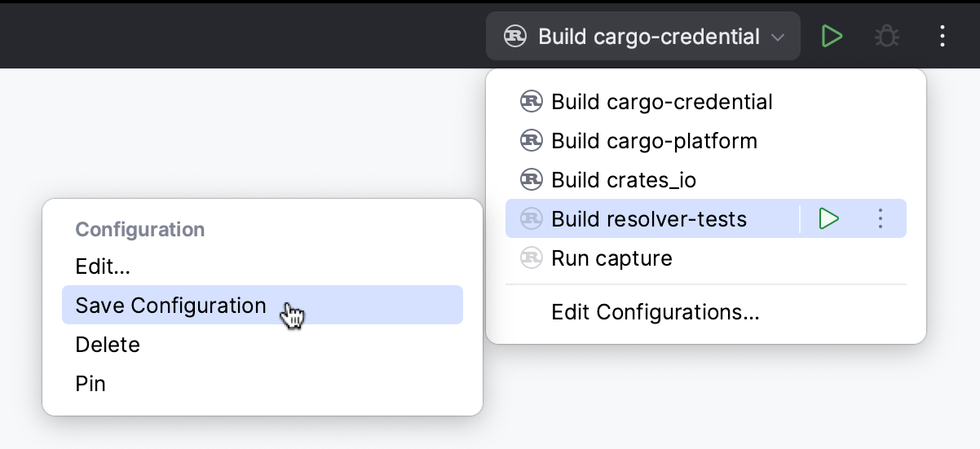Open more actions for Build resolver-tests
Image resolution: width=980 pixels, height=449 pixels.
[880, 219]
